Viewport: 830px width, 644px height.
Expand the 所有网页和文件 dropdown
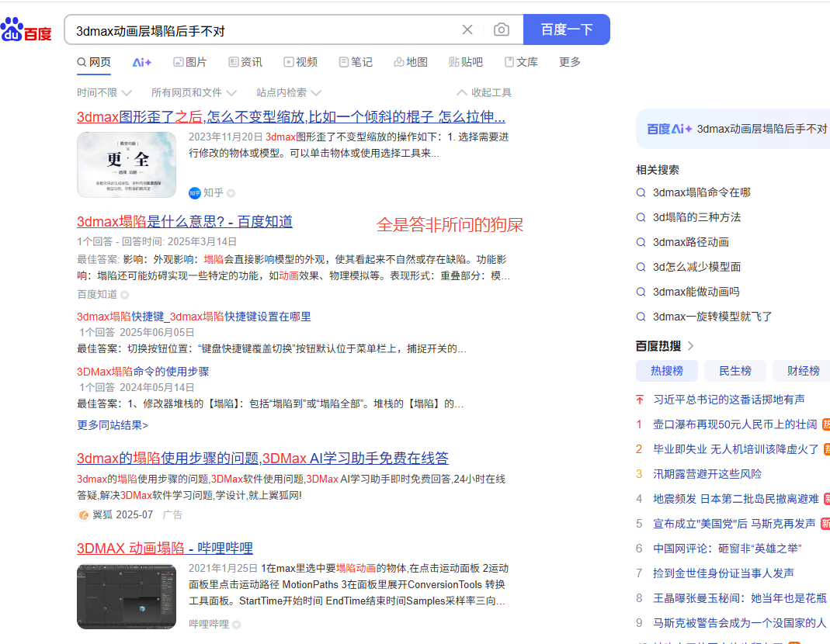(x=193, y=92)
